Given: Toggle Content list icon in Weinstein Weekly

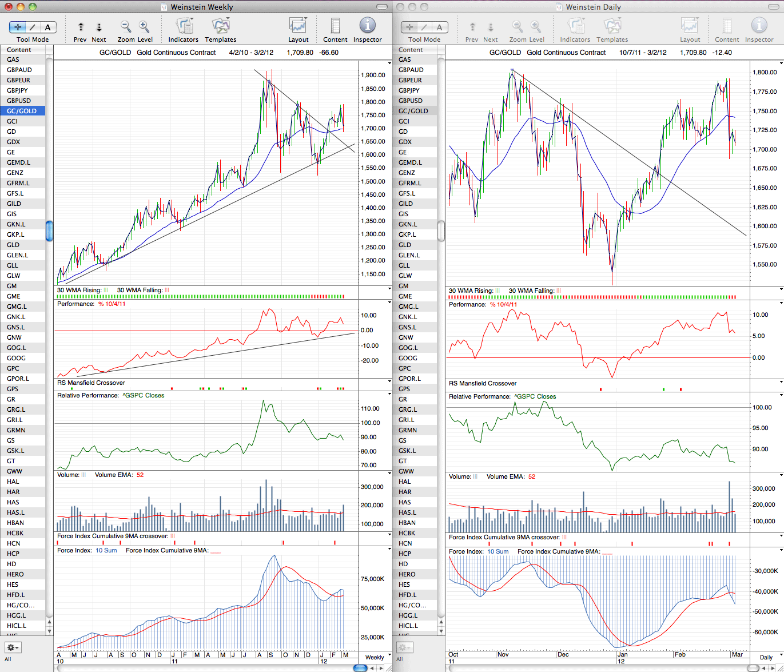Looking at the screenshot, I should tap(335, 26).
